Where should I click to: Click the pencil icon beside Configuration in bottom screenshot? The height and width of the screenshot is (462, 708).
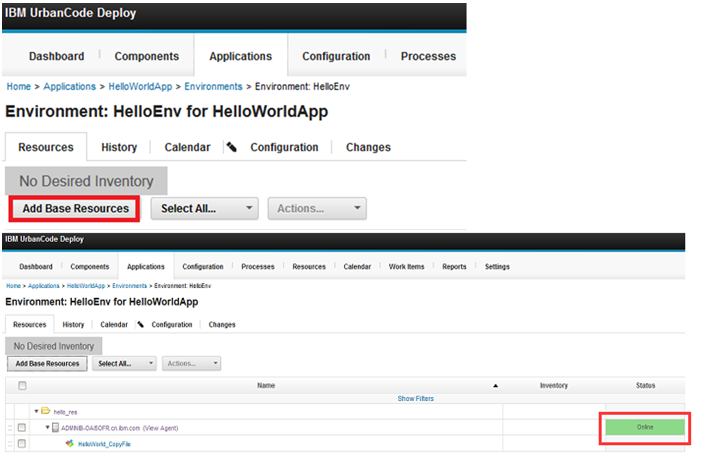pos(141,324)
